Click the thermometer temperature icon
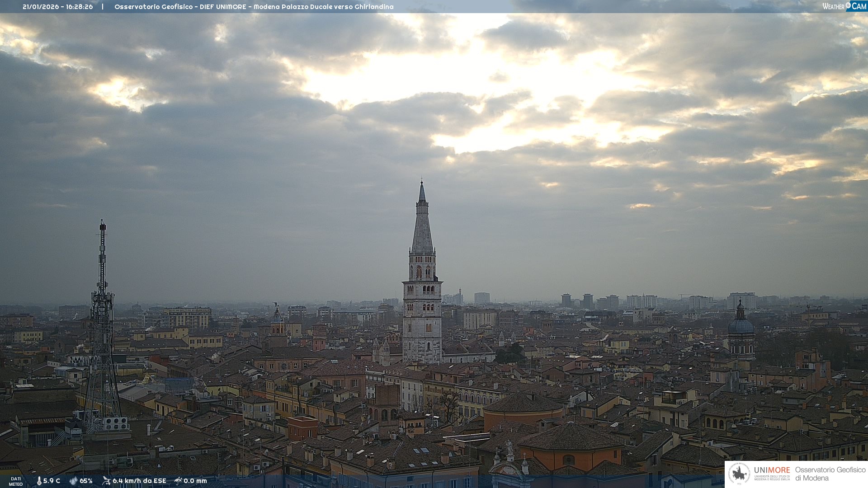Viewport: 868px width, 488px height. click(39, 481)
